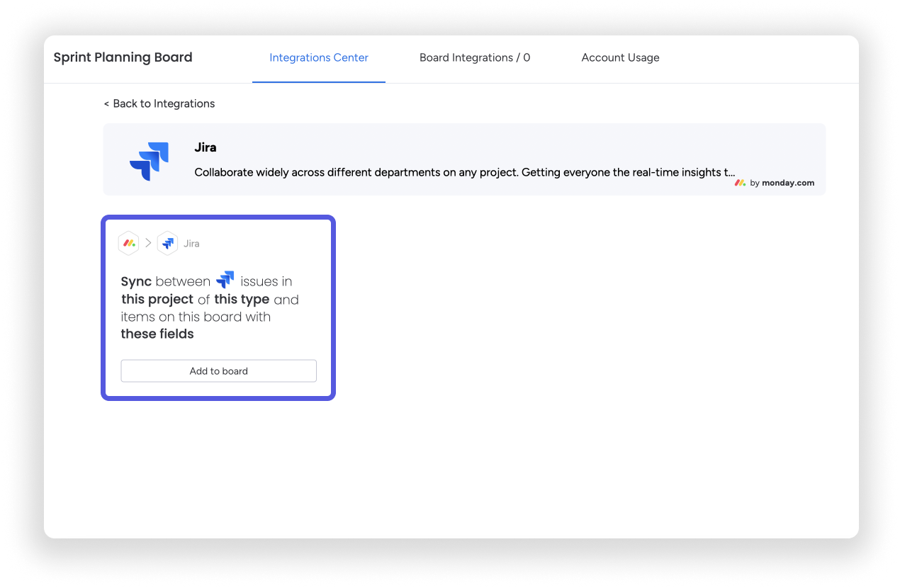Click the Add to board button
Image resolution: width=900 pixels, height=588 pixels.
[218, 371]
